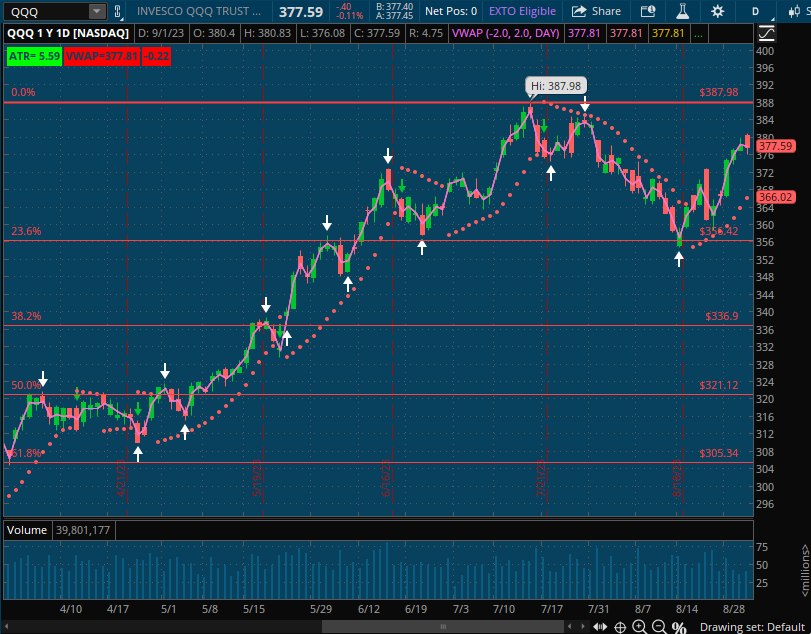This screenshot has width=811, height=634.
Task: Click the Hi: 387.98 price bubble
Action: coord(555,86)
